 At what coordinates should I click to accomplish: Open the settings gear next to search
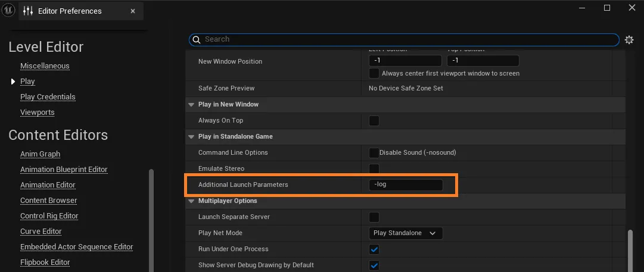(629, 40)
